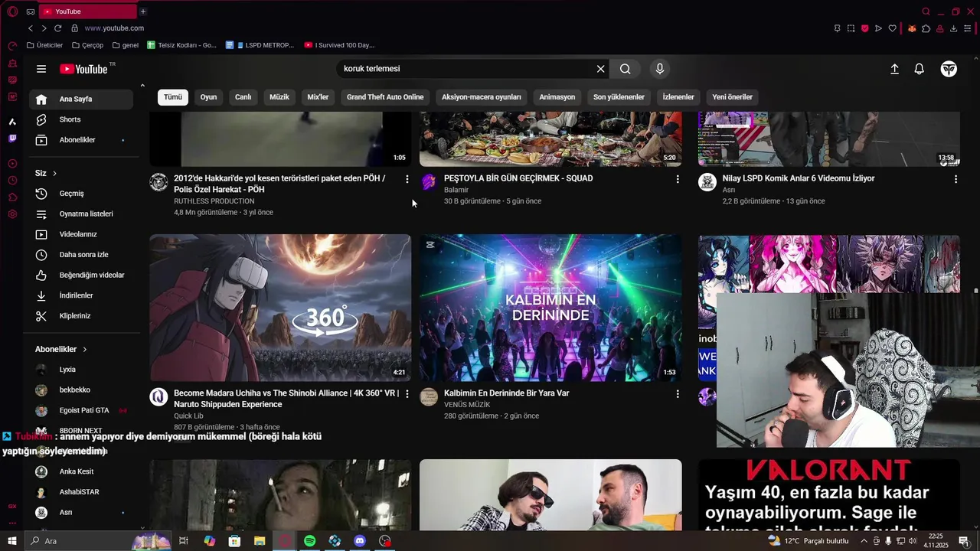Go to Shorts in sidebar
980x551 pixels.
(x=81, y=119)
